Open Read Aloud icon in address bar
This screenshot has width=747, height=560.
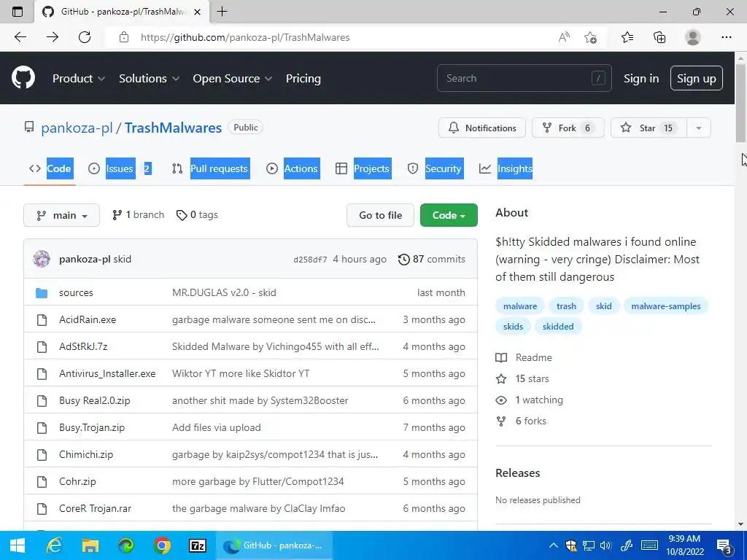(564, 37)
